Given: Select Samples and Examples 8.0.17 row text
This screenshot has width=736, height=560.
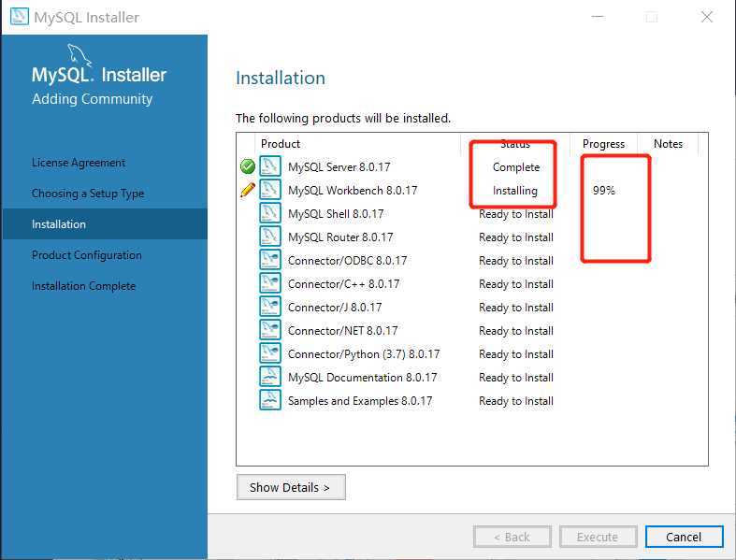Looking at the screenshot, I should tap(360, 401).
